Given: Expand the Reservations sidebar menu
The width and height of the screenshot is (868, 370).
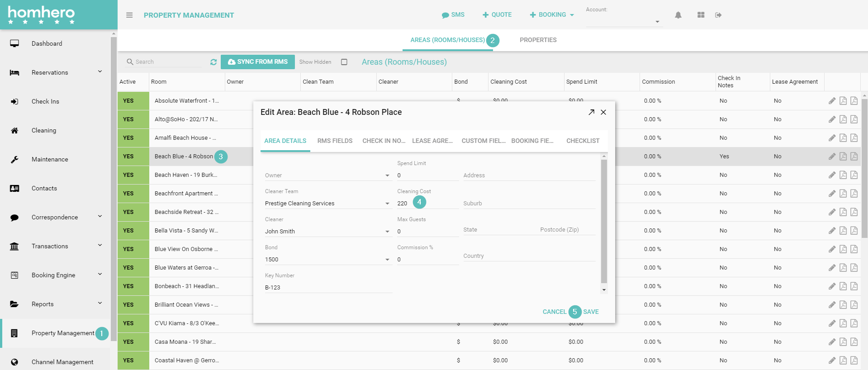Looking at the screenshot, I should point(100,72).
